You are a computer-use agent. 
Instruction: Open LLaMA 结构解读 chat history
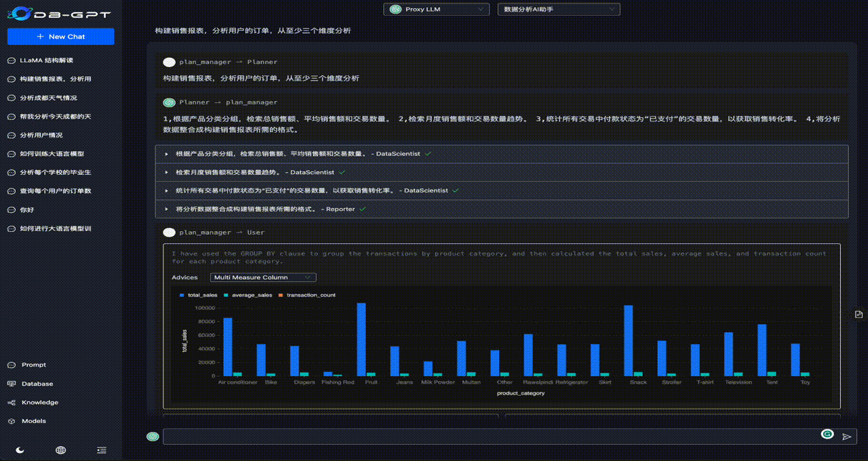tap(46, 60)
